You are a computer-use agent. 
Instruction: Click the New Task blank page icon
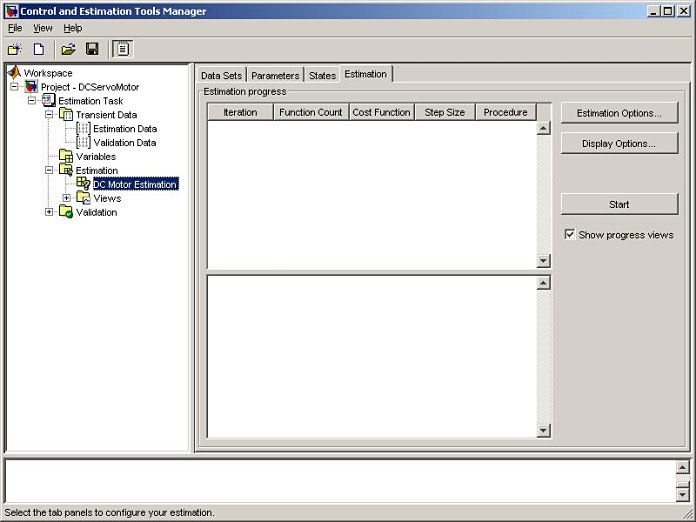39,49
